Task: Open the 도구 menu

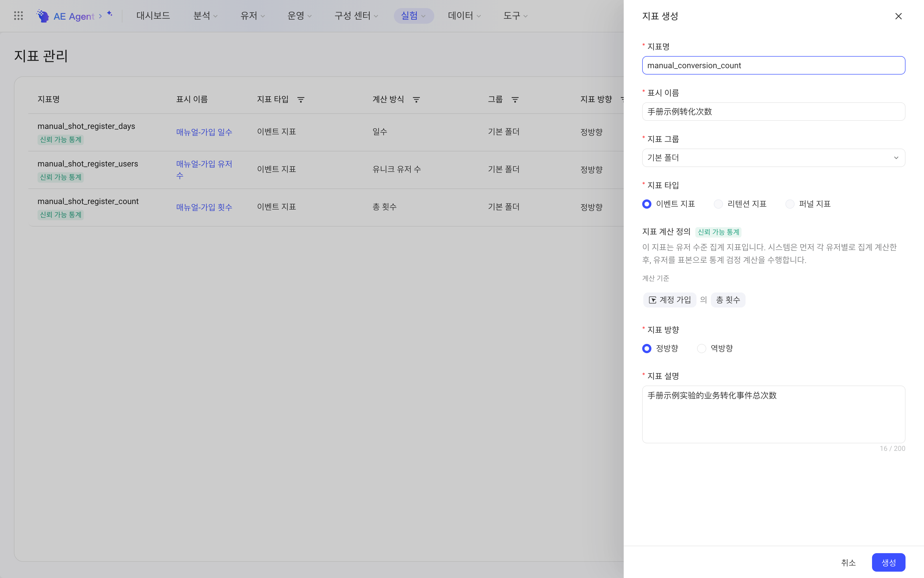Action: coord(515,16)
